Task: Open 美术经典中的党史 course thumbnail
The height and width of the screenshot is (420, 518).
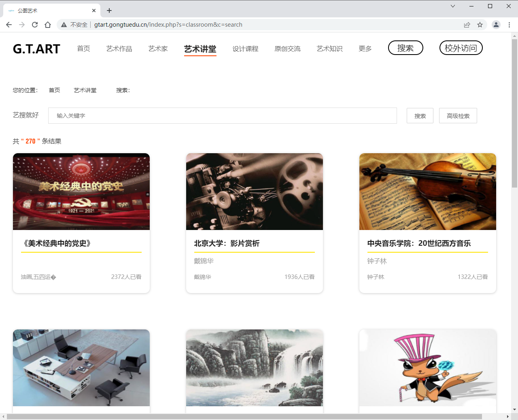Action: pos(81,192)
